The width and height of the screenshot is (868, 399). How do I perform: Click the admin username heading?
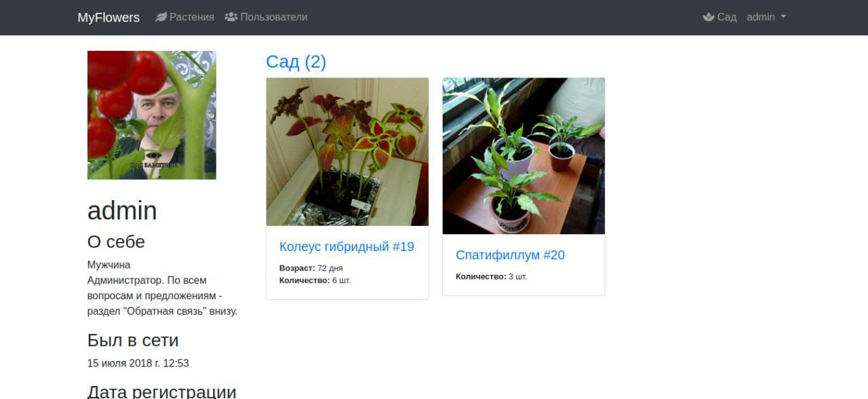coord(122,211)
